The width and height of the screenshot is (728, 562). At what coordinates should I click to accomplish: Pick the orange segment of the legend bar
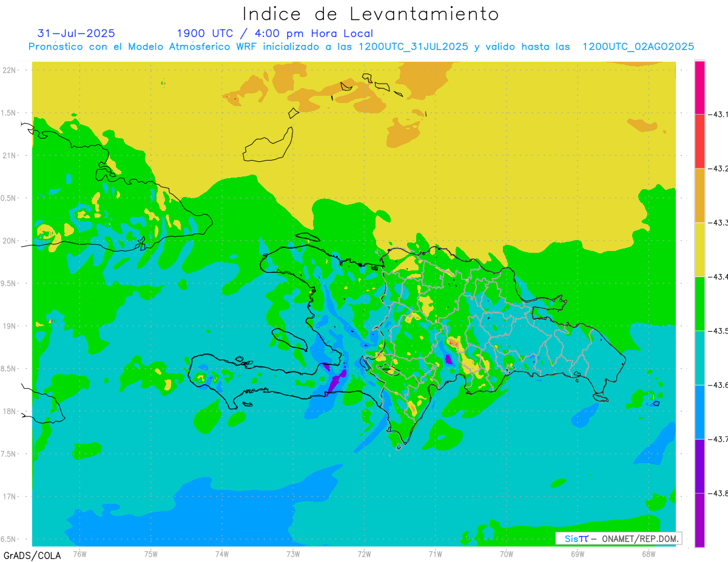pyautogui.click(x=699, y=195)
